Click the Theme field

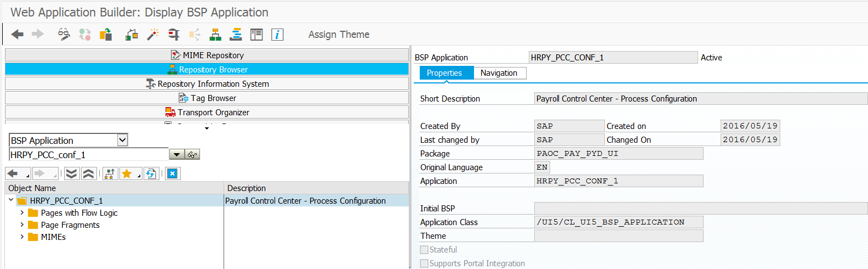click(x=619, y=236)
